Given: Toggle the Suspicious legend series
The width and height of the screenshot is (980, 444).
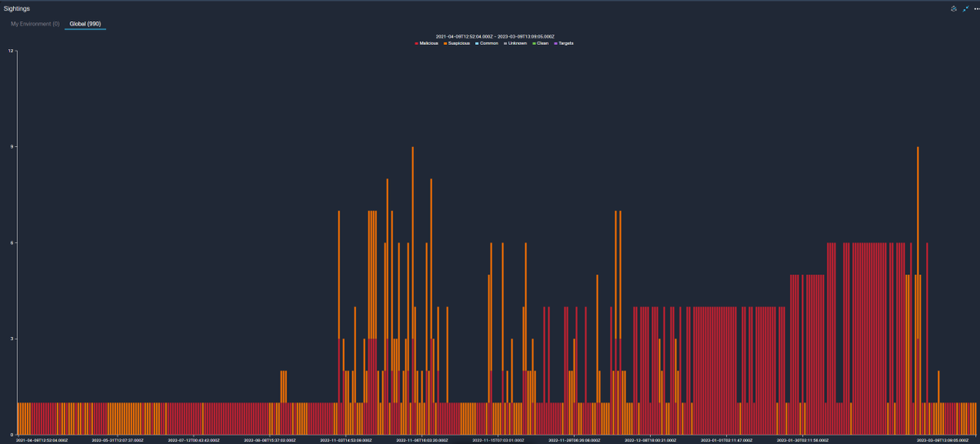Looking at the screenshot, I should 457,43.
